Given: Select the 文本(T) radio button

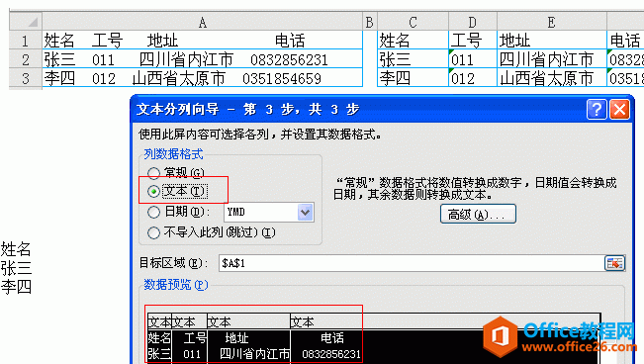Looking at the screenshot, I should (153, 192).
